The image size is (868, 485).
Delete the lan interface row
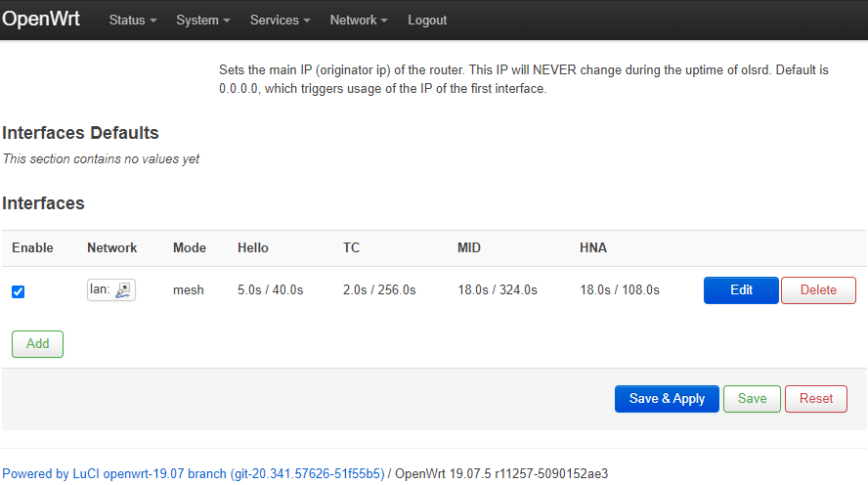pos(818,290)
